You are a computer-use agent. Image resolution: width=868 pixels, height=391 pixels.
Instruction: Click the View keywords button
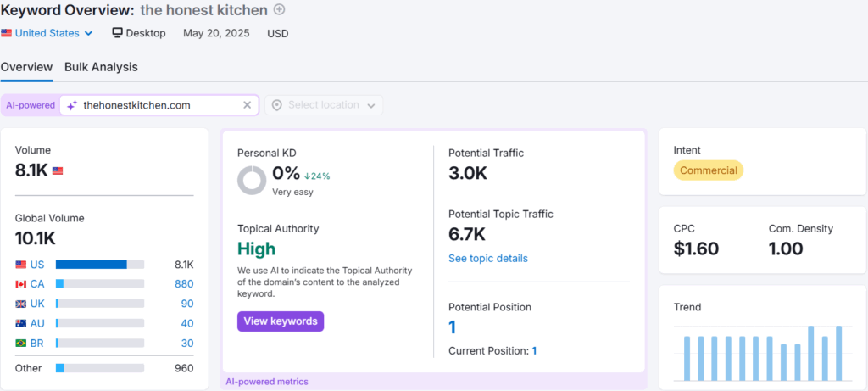click(x=281, y=321)
